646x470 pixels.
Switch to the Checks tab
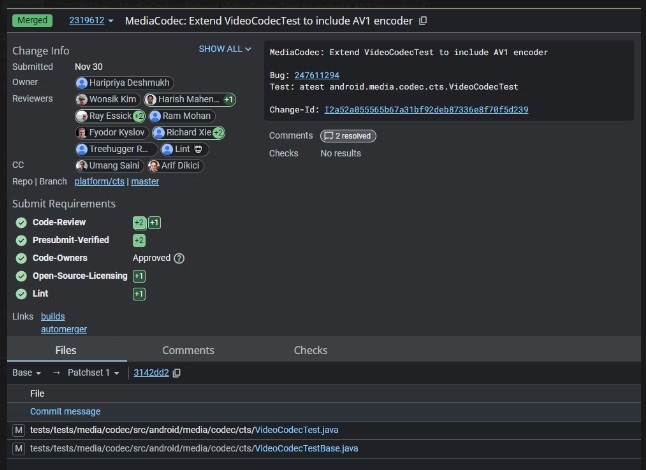[311, 350]
